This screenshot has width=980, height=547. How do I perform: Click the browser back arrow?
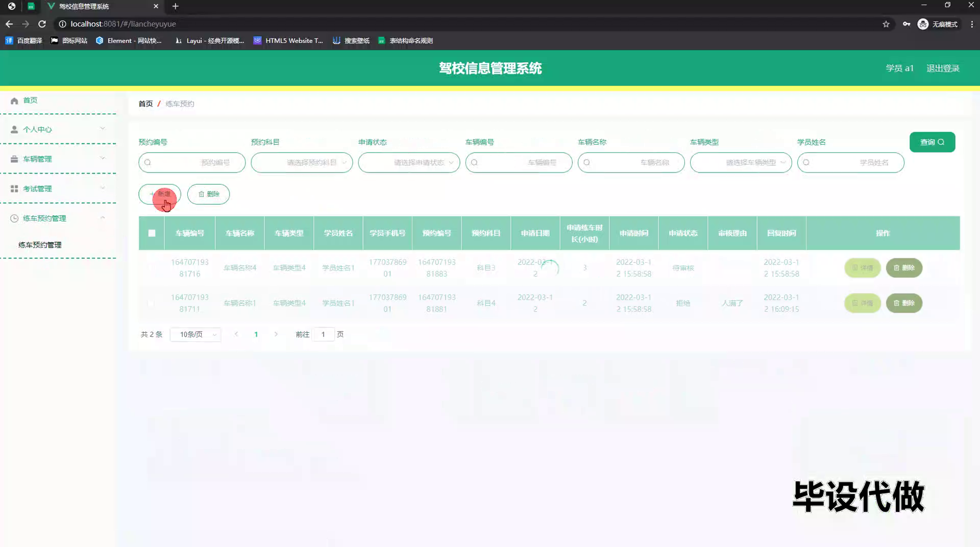coord(9,24)
